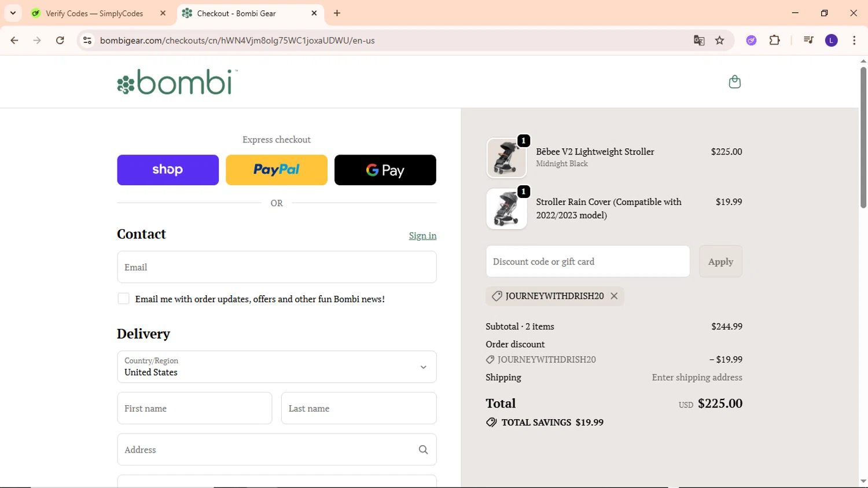The image size is (868, 488).
Task: Click the browser address bar URL
Action: pos(237,41)
